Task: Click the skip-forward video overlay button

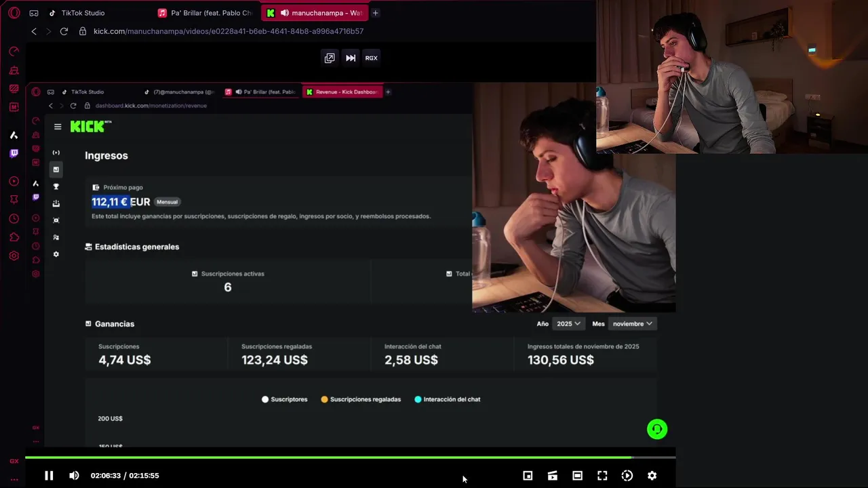Action: coord(351,58)
